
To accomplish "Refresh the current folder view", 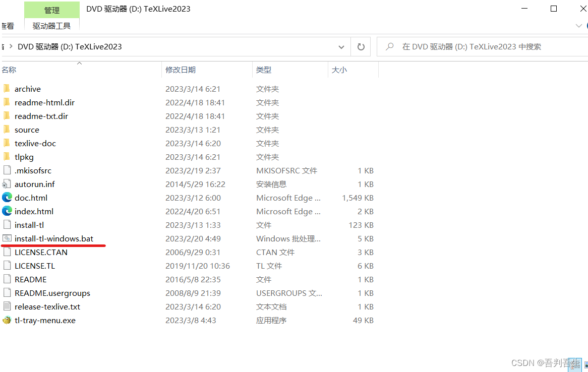I will point(361,47).
